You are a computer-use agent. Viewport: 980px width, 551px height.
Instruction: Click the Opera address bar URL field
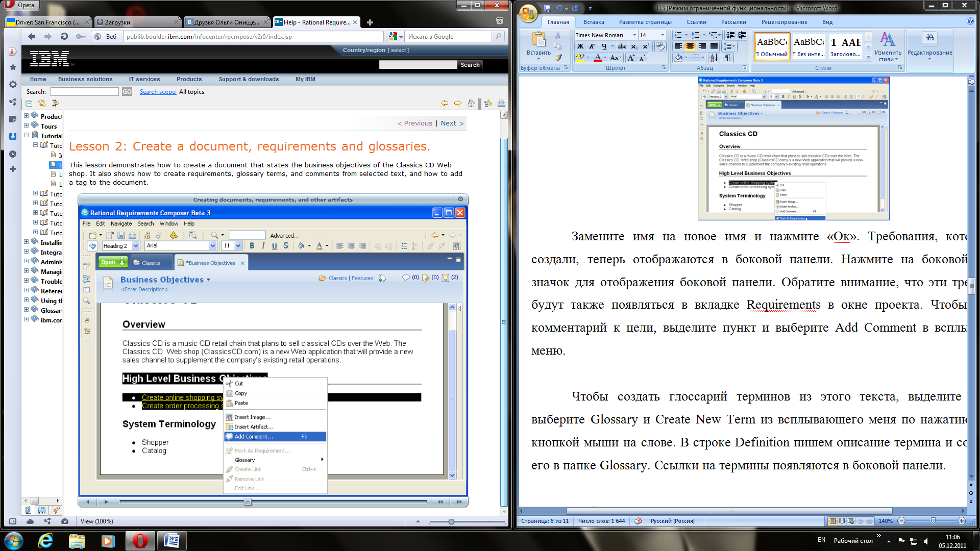[x=254, y=37]
